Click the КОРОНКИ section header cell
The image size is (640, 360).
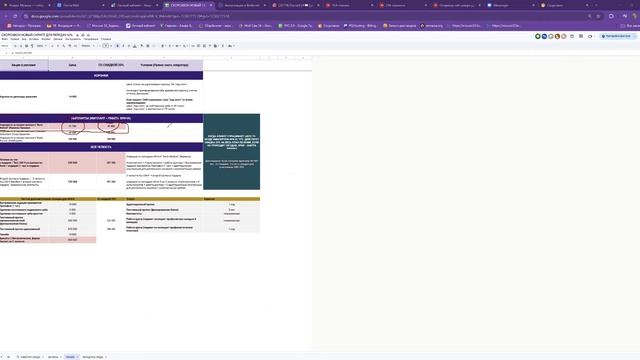[101, 76]
